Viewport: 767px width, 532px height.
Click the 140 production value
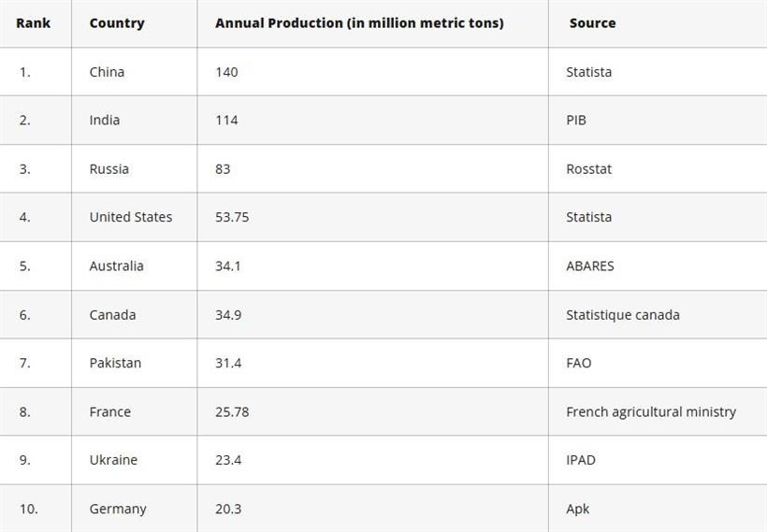[x=226, y=72]
